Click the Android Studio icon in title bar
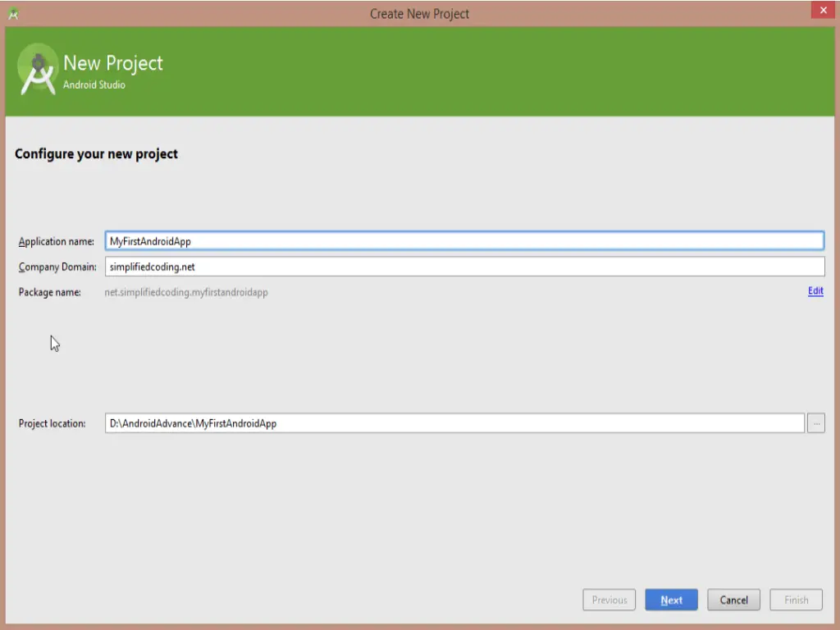Viewport: 840px width, 630px height. click(13, 14)
